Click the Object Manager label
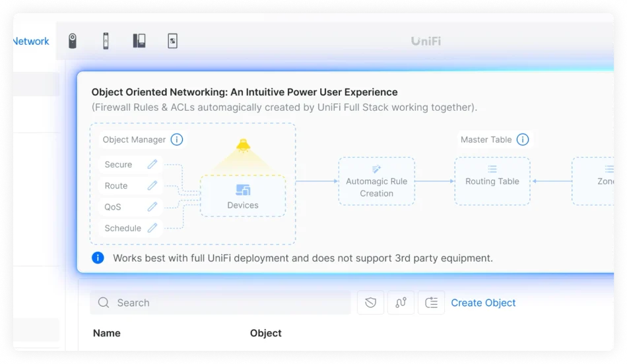Image resolution: width=627 pixels, height=364 pixels. (x=134, y=139)
